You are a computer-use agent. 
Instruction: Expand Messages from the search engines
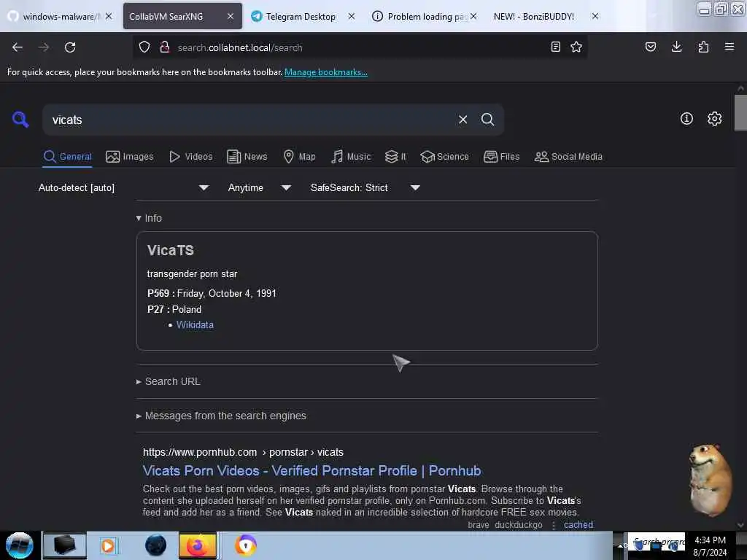[221, 416]
